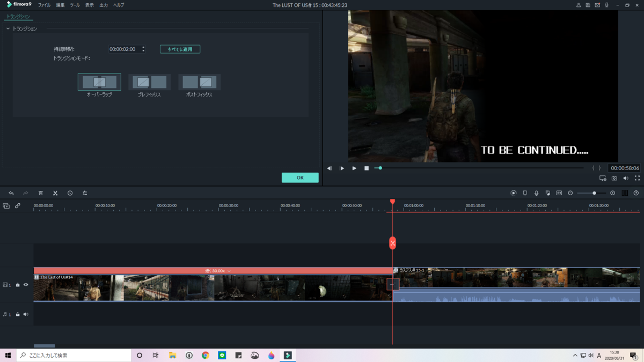This screenshot has height=362, width=644.
Task: Toggle the auto ripple link icon
Action: pos(18,206)
